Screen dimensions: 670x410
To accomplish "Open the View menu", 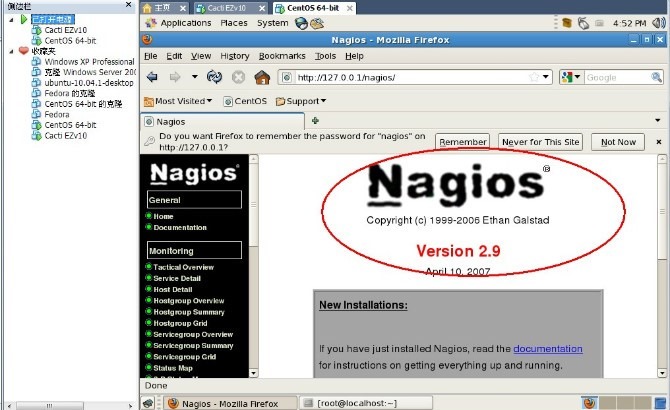I will coord(201,56).
